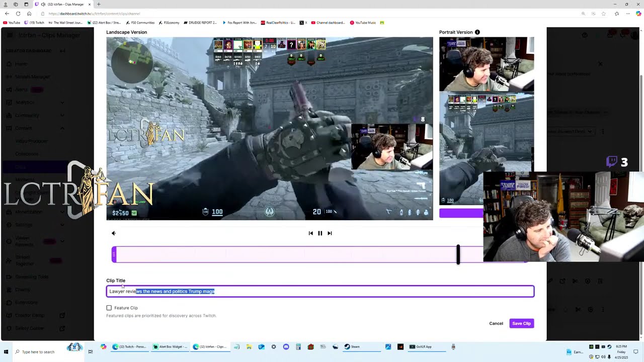This screenshot has height=362, width=644.
Task: Open the X bookmark
Action: [x=303, y=23]
